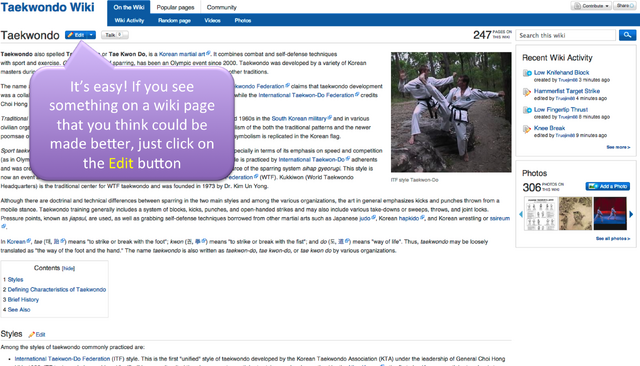640x366 pixels.
Task: Click the edit icon beside Hammerfist Target Strike
Action: click(x=527, y=92)
